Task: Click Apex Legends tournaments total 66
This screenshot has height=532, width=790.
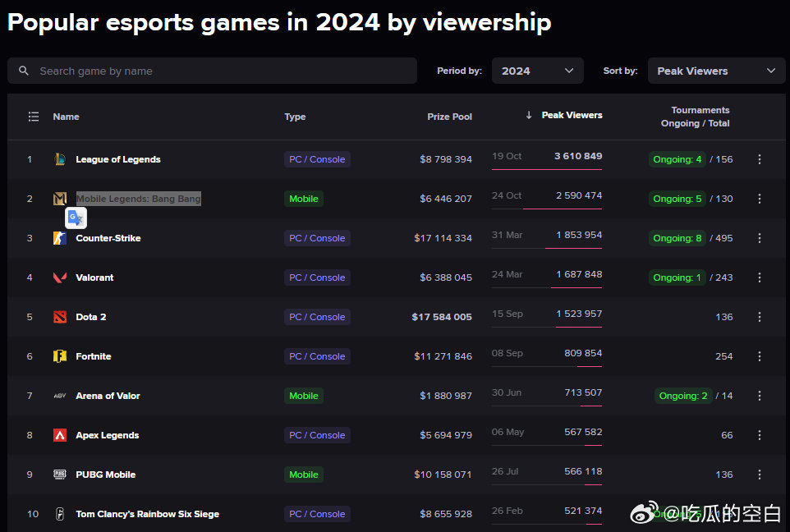Action: [727, 435]
